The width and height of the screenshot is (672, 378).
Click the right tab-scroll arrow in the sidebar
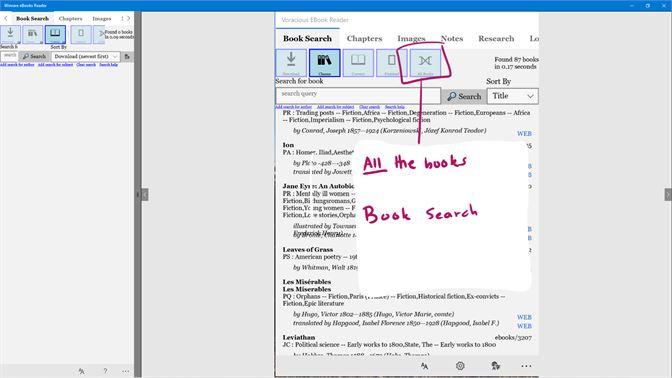(128, 18)
